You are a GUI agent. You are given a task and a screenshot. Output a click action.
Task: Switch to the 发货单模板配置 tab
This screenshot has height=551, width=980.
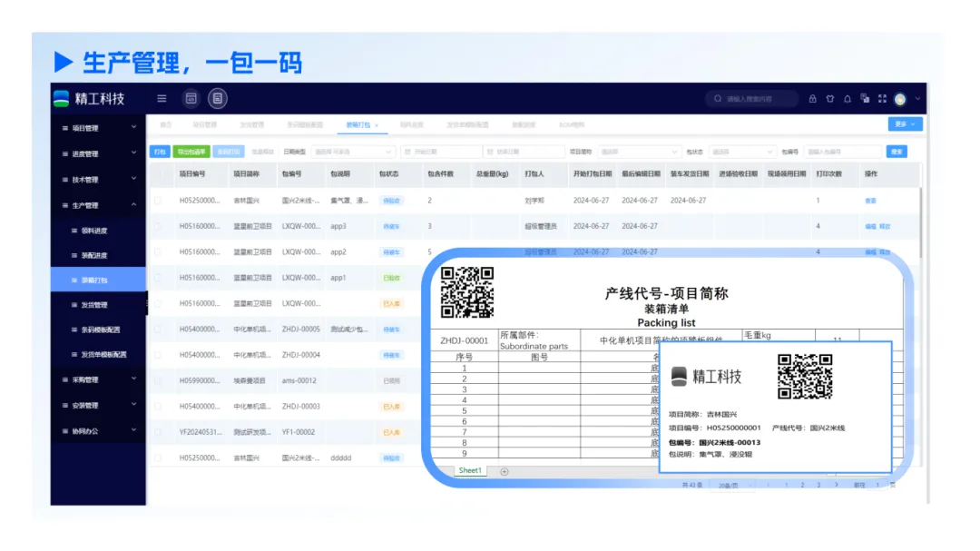(x=467, y=125)
